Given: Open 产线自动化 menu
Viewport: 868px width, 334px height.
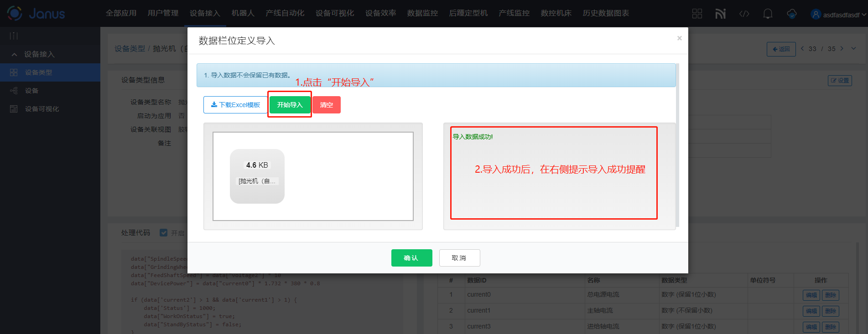Looking at the screenshot, I should pyautogui.click(x=285, y=13).
